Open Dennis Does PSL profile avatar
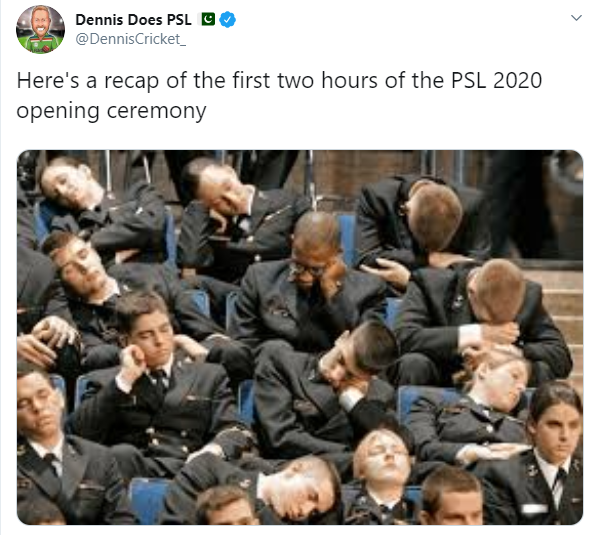 (x=40, y=29)
